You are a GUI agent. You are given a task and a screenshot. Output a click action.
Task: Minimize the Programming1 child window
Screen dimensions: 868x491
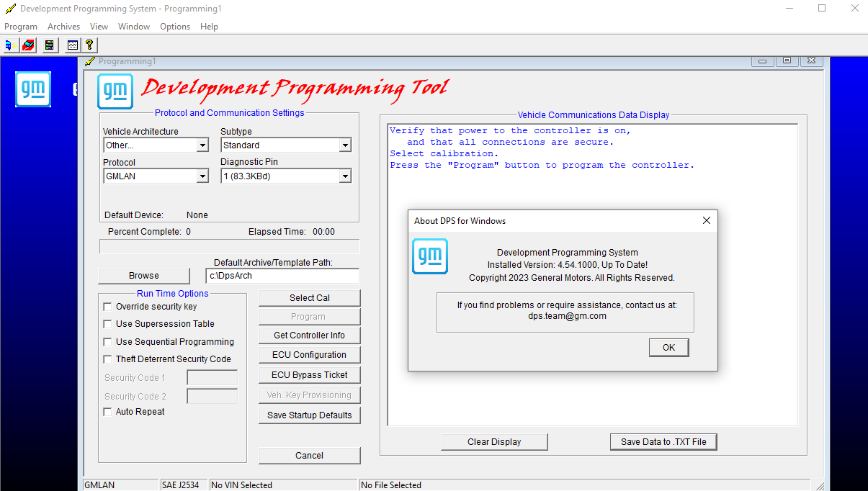click(x=764, y=61)
